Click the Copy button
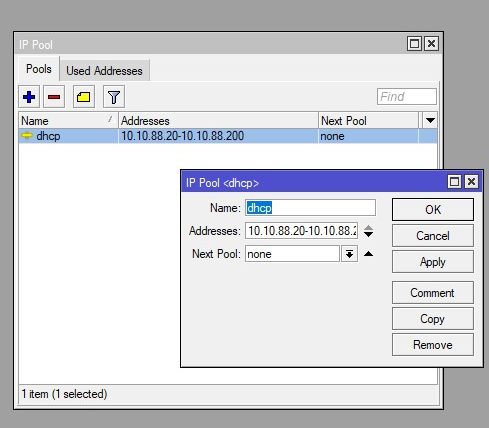 click(x=433, y=319)
